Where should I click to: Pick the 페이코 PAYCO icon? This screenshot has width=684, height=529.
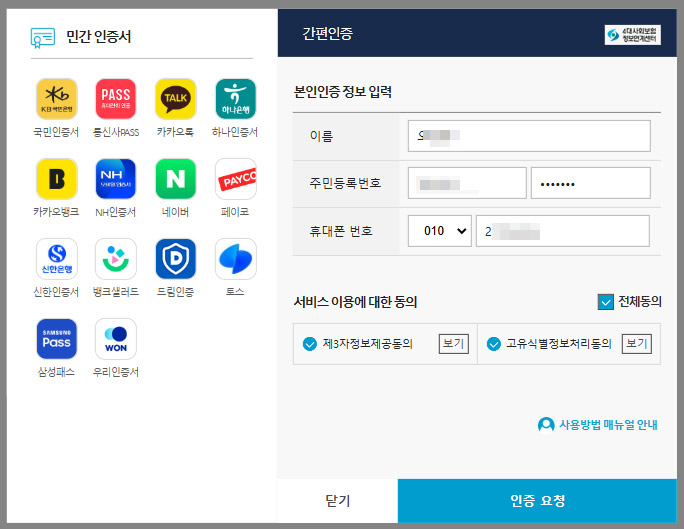[236, 179]
